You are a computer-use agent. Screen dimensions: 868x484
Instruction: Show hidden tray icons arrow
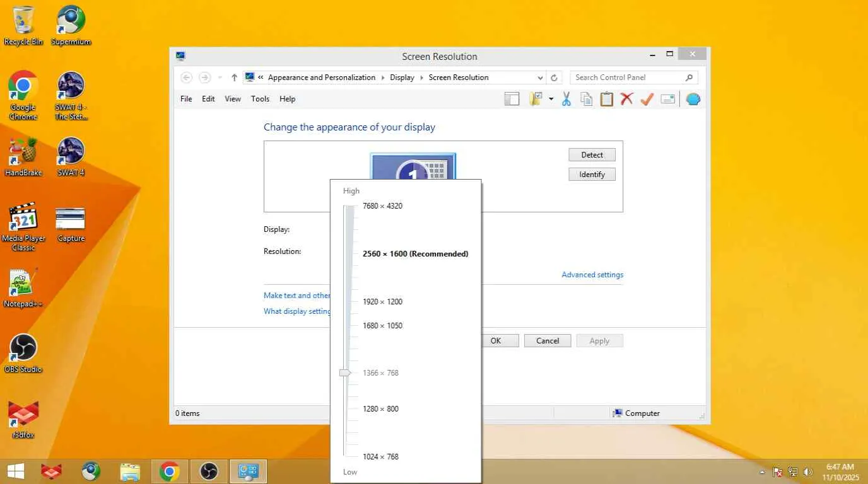(x=762, y=472)
